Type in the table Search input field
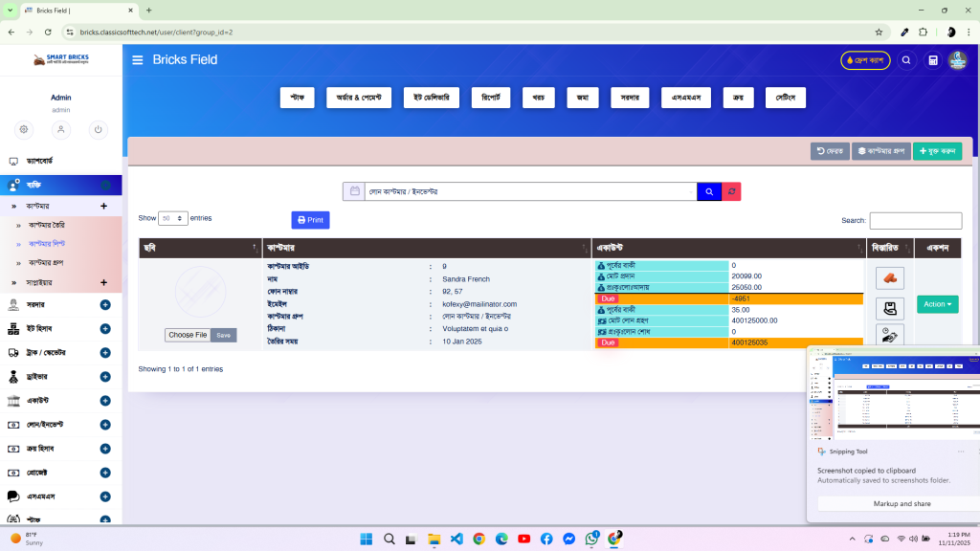The width and height of the screenshot is (980, 551). (914, 220)
